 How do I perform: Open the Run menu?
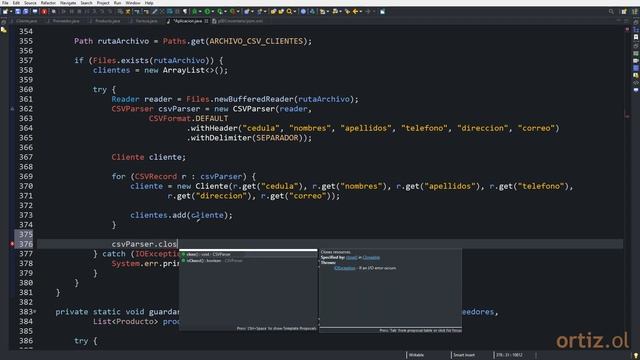[x=118, y=3]
